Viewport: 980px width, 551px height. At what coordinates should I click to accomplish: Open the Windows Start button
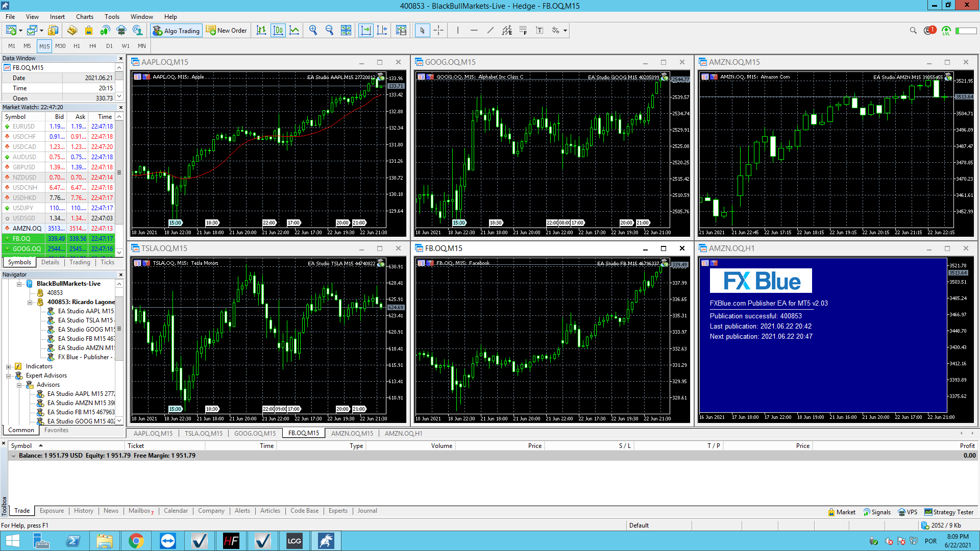tap(12, 541)
